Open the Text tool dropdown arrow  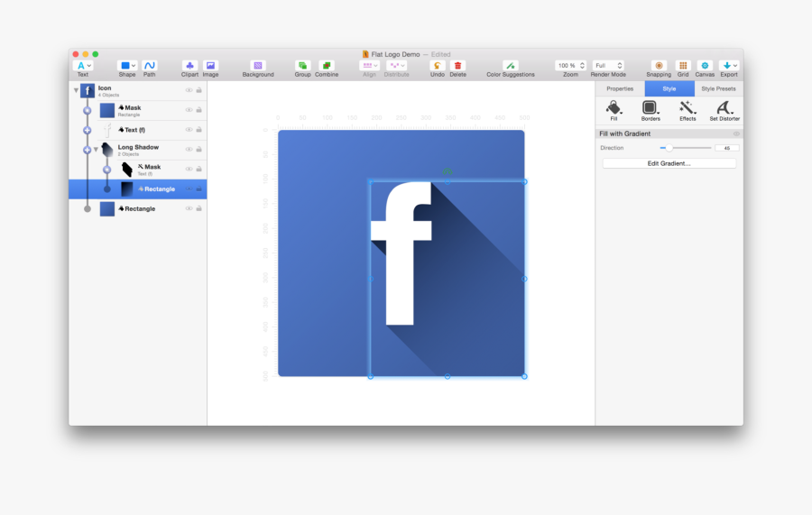tap(89, 66)
